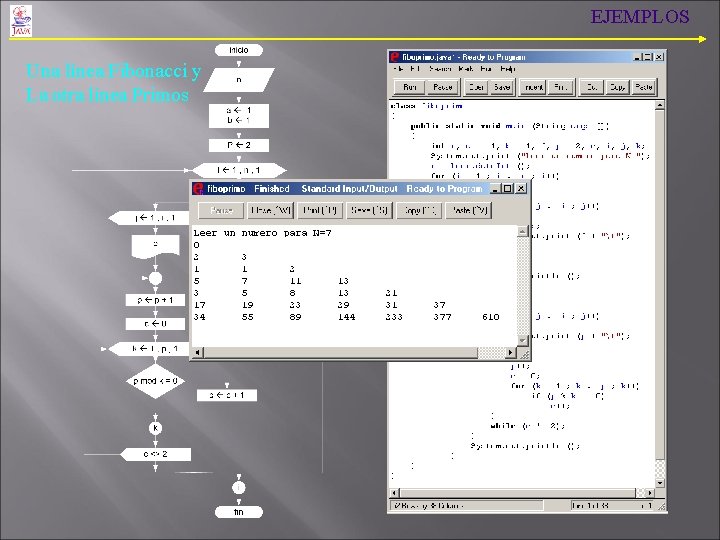Click the Copy button in the fiboprimo.java editor toolbar
Screen dimensions: 720x540
click(617, 87)
